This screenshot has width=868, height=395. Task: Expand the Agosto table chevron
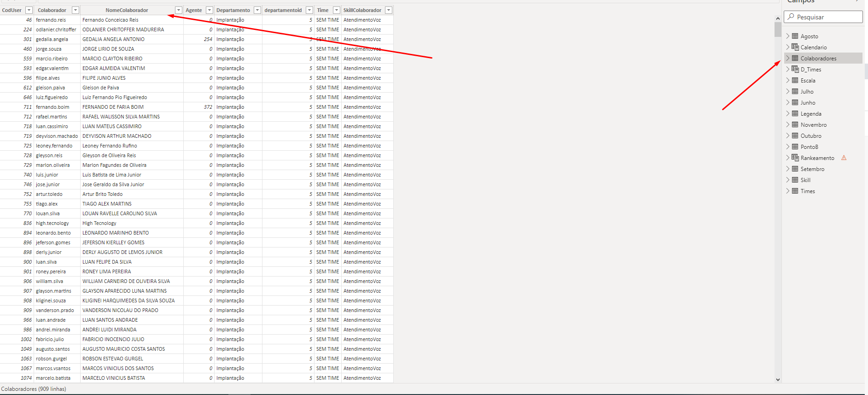[x=787, y=36]
